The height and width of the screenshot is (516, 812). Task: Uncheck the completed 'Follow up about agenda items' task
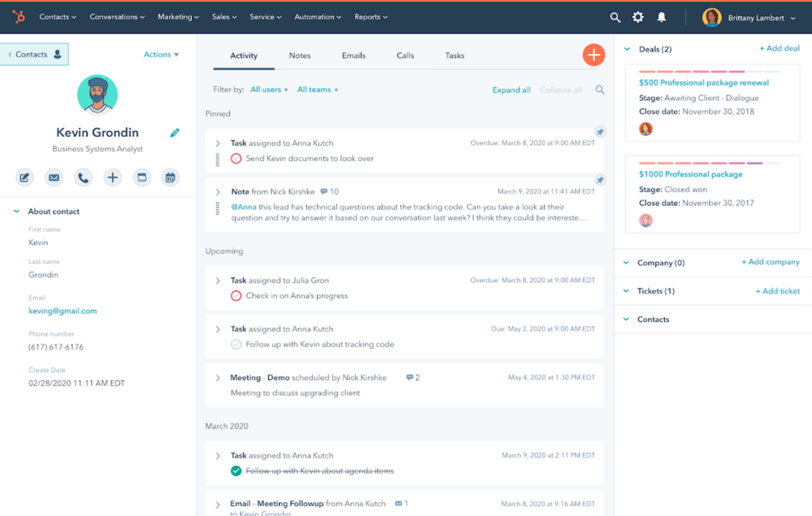pos(235,471)
